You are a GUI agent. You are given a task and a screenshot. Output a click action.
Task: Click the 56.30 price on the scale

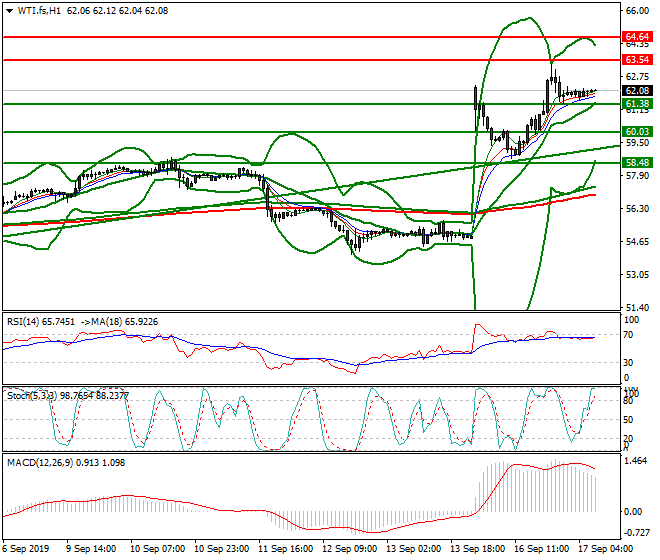click(637, 209)
